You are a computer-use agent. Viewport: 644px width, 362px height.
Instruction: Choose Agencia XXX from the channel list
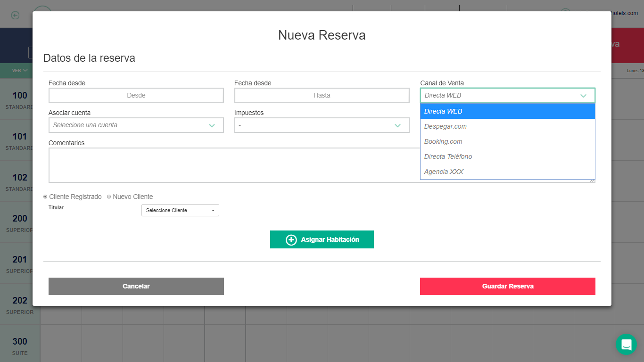[508, 172]
